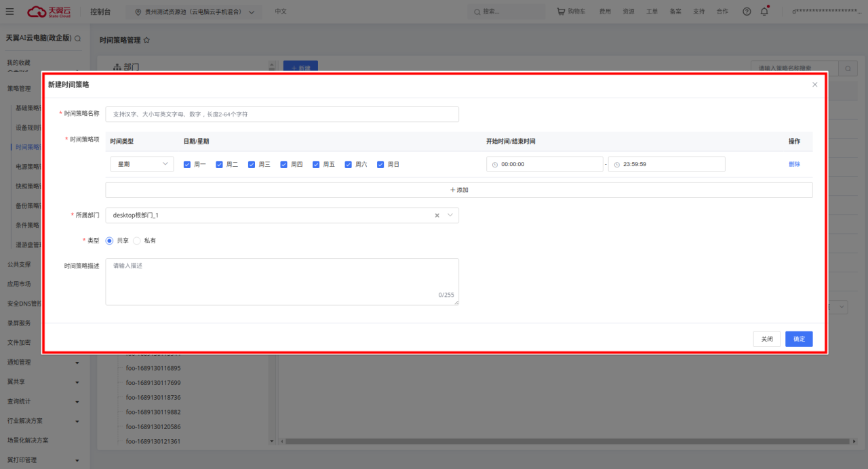
Task: Click the 添加 row to add a policy item
Action: [458, 190]
